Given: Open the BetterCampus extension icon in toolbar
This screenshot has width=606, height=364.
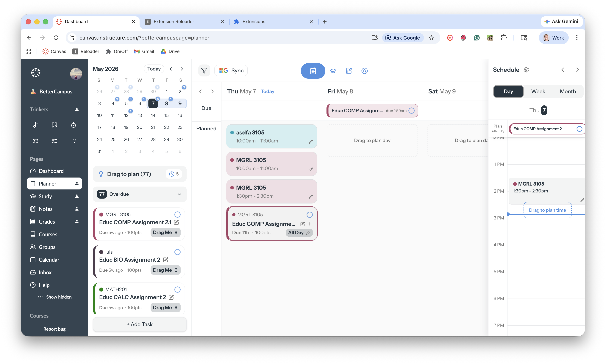Looking at the screenshot, I should pyautogui.click(x=450, y=37).
